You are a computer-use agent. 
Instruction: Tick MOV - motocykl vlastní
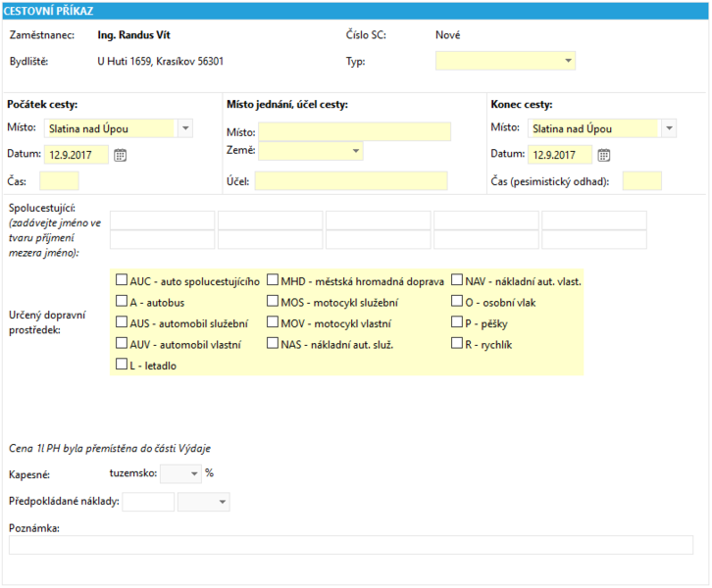tap(273, 321)
